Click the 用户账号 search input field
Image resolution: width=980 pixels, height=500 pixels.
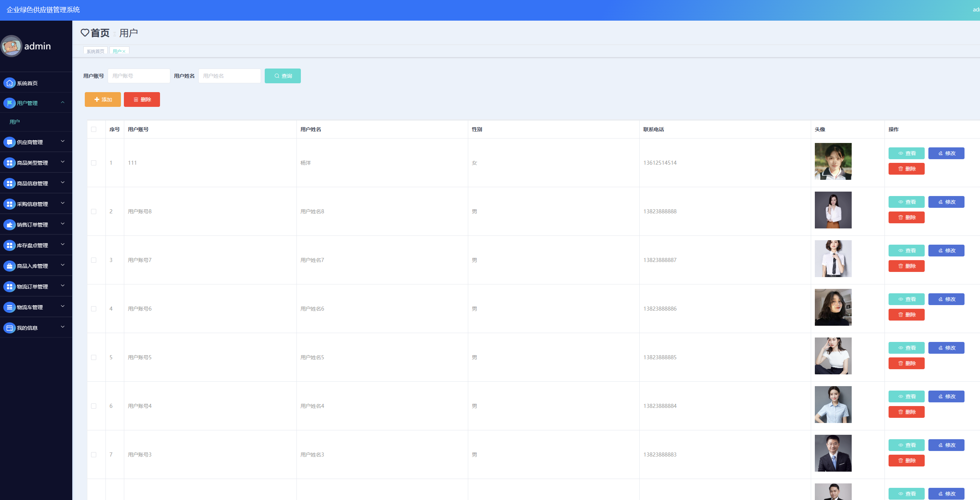(x=139, y=76)
